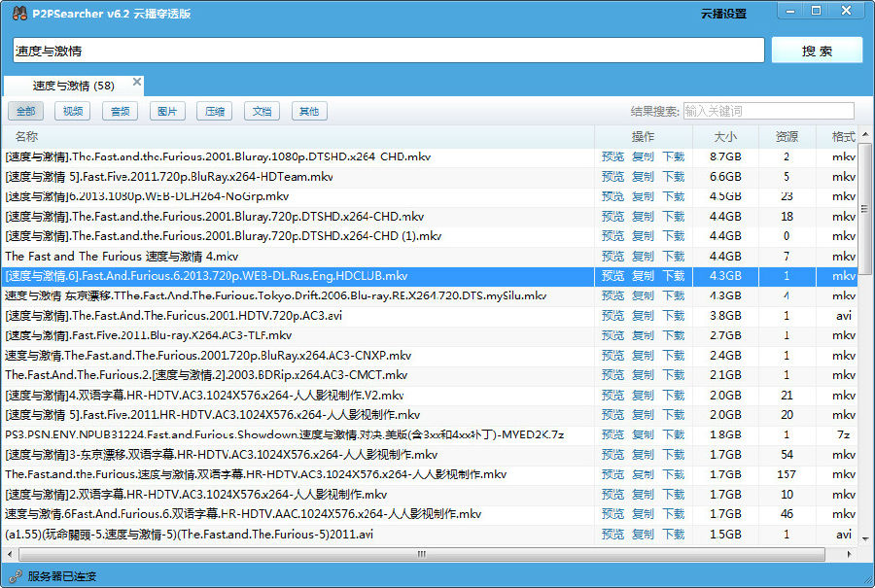Close the 速度与激情 search tab
875x588 pixels.
click(x=135, y=83)
